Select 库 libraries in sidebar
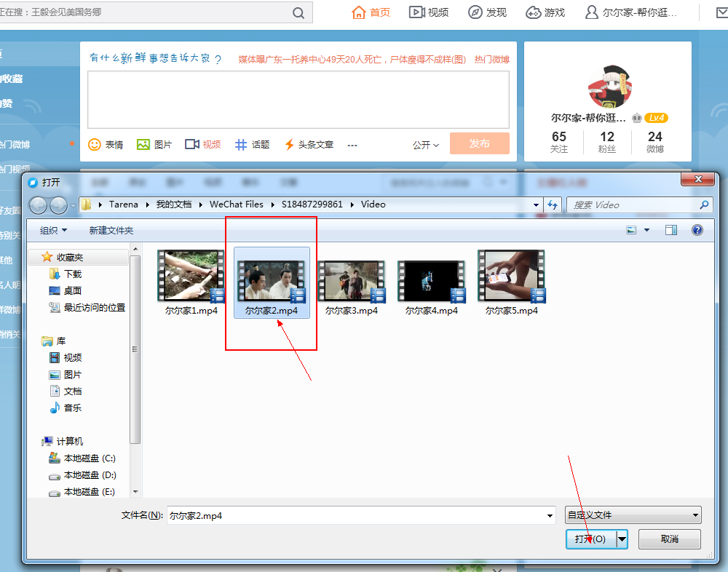This screenshot has width=728, height=572. [54, 341]
